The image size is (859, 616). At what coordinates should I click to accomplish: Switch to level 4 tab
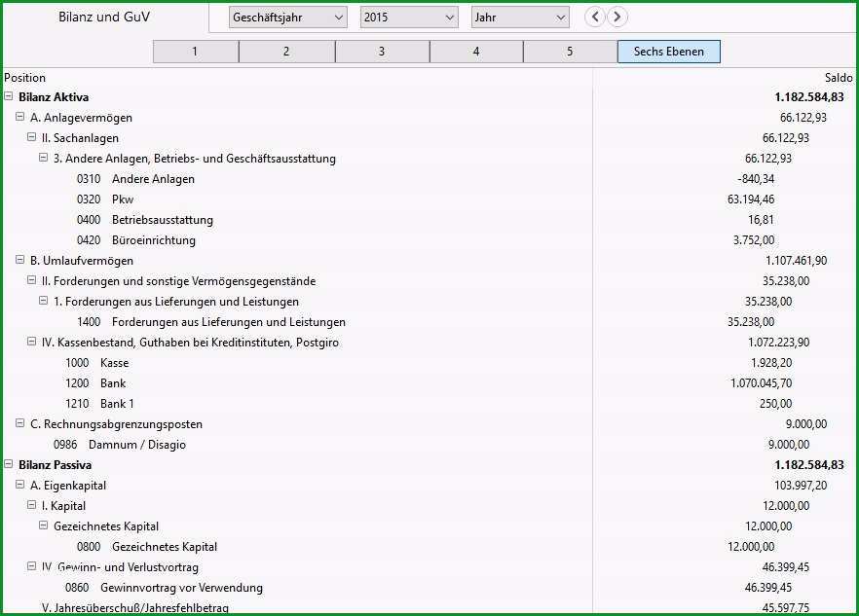[x=476, y=52]
